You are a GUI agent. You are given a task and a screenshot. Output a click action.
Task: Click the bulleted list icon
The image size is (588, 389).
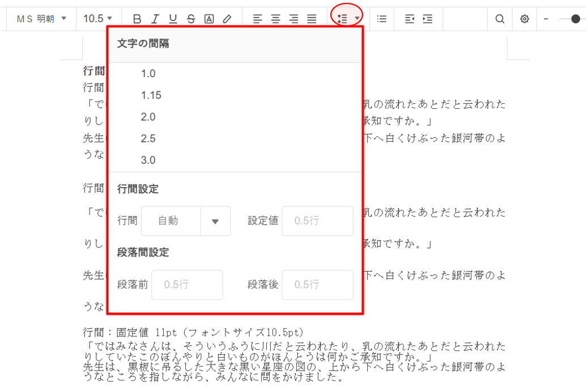click(x=382, y=19)
